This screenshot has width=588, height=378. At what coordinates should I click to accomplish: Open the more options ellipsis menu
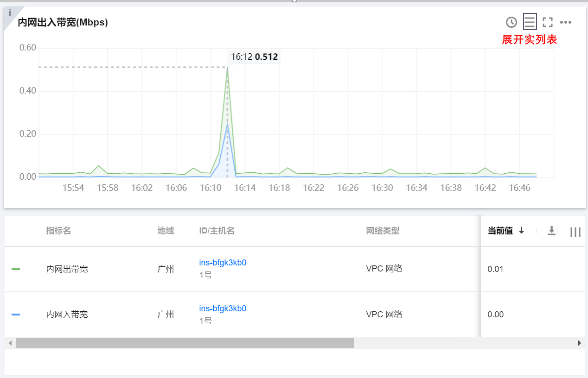click(566, 22)
